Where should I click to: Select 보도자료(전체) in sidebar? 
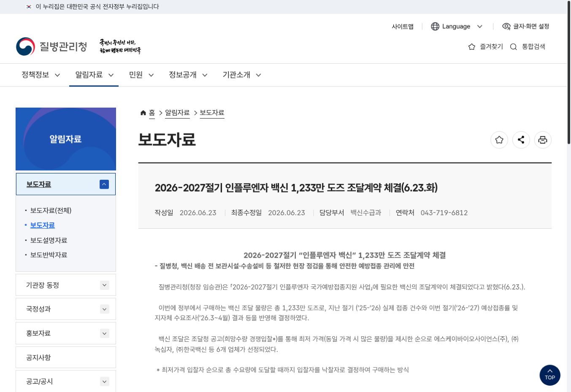pos(51,211)
